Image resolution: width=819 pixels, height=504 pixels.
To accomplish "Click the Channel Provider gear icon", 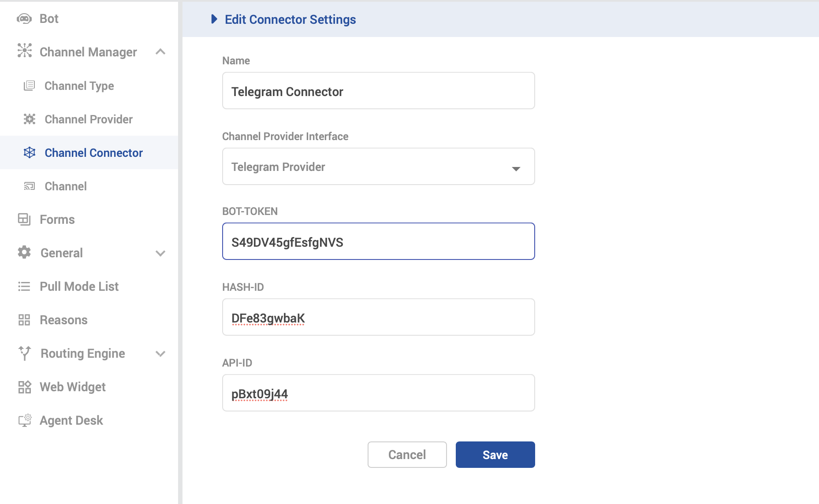I will 29,119.
